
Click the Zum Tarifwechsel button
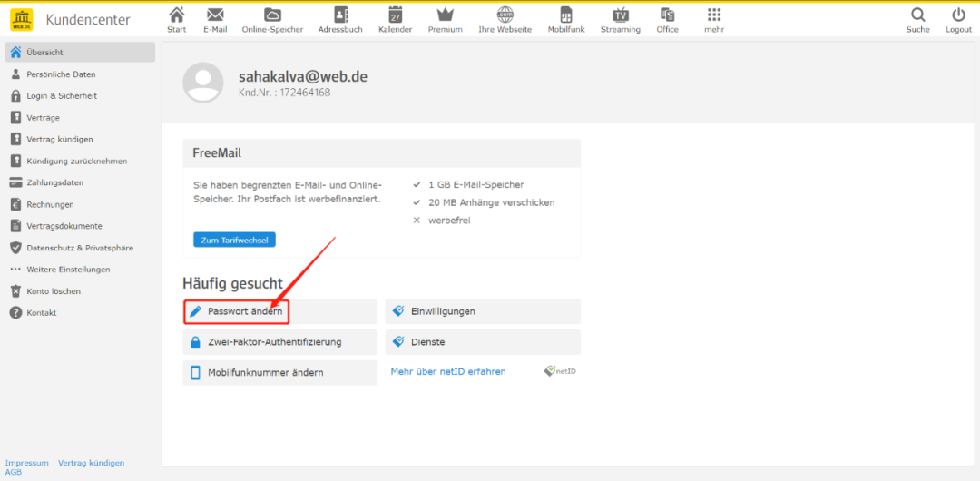click(234, 240)
